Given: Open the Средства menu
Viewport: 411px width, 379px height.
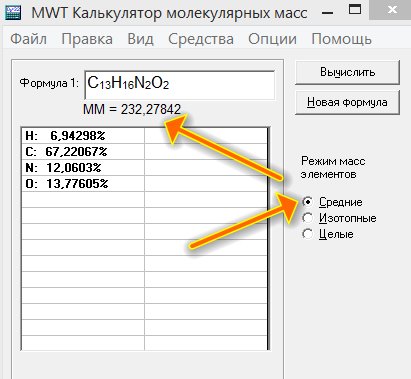Looking at the screenshot, I should 201,39.
